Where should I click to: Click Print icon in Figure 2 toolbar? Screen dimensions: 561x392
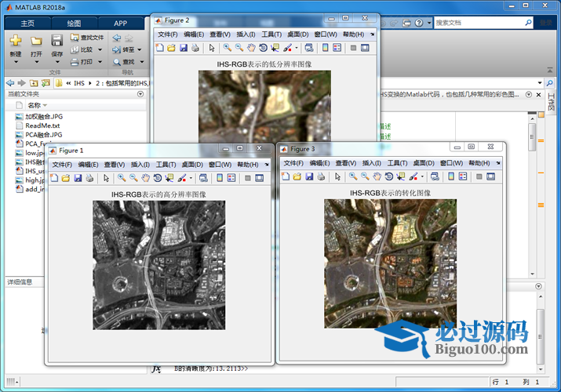(195, 48)
